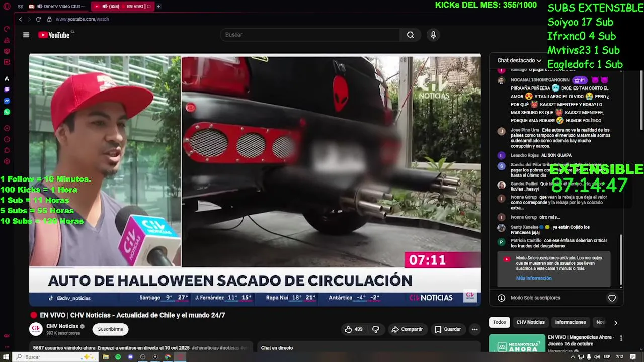
Task: Open sidebar settings gear icon
Action: click(7, 161)
